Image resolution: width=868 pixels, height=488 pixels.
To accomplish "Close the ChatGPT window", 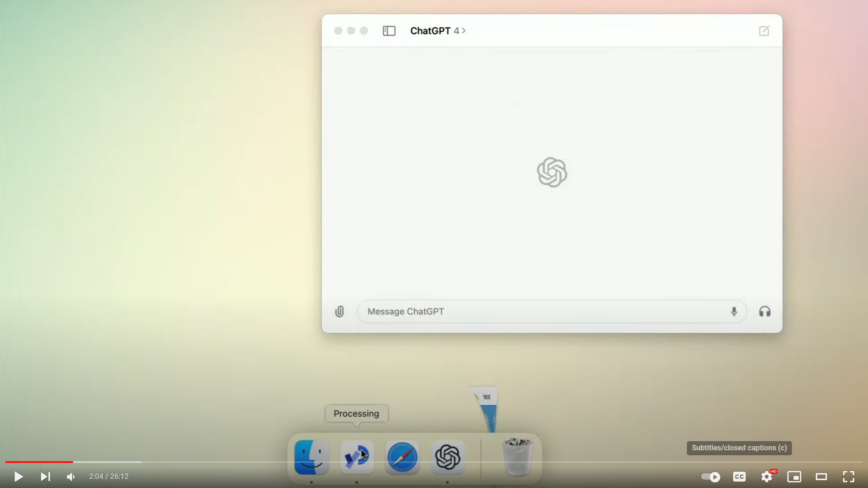I will tap(338, 31).
